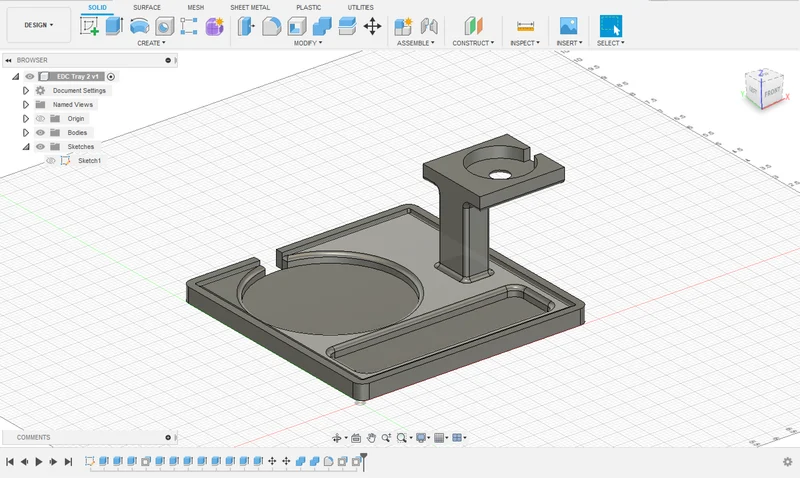This screenshot has width=800, height=478.
Task: Click the Orbit navigation icon
Action: [x=337, y=438]
